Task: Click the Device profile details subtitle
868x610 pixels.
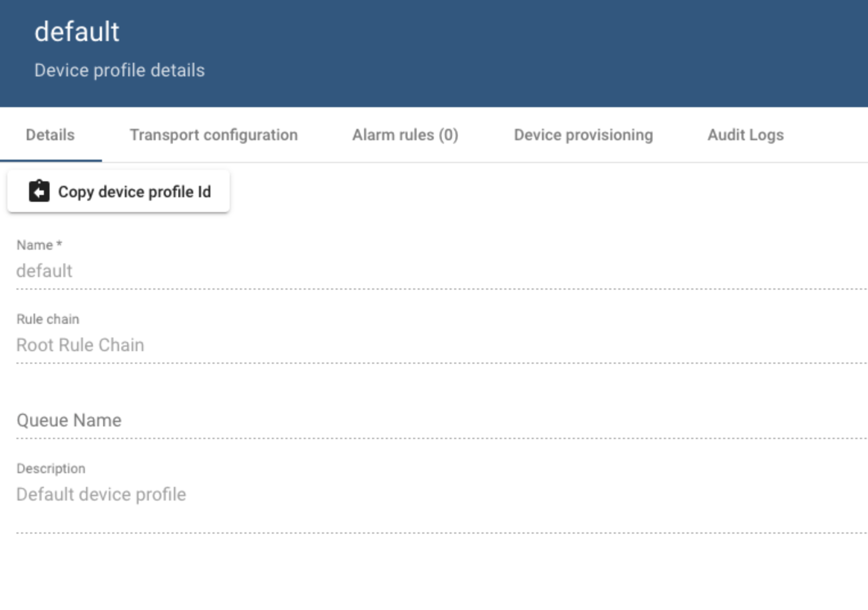Action: tap(119, 70)
